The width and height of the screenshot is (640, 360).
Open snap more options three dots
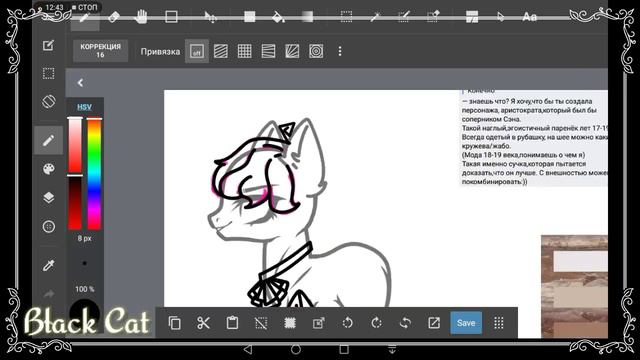coord(340,51)
